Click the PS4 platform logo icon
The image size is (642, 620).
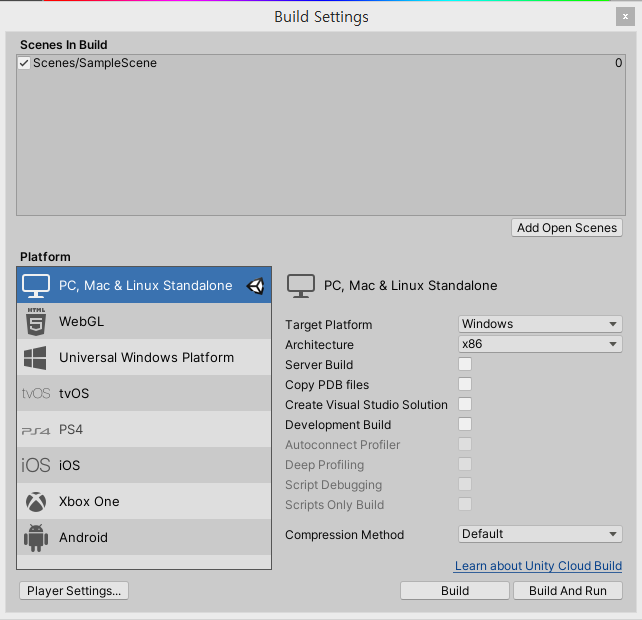tap(36, 430)
